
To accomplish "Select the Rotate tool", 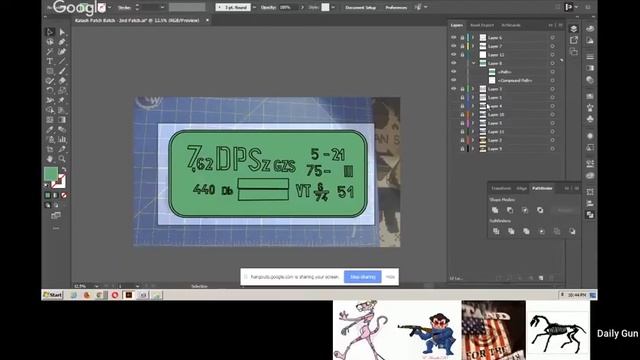I will coord(50,91).
